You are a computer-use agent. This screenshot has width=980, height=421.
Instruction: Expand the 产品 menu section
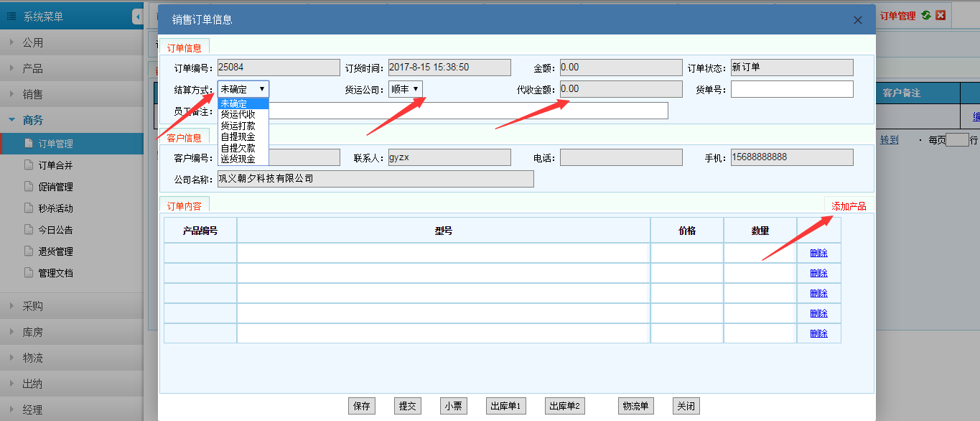(x=72, y=68)
